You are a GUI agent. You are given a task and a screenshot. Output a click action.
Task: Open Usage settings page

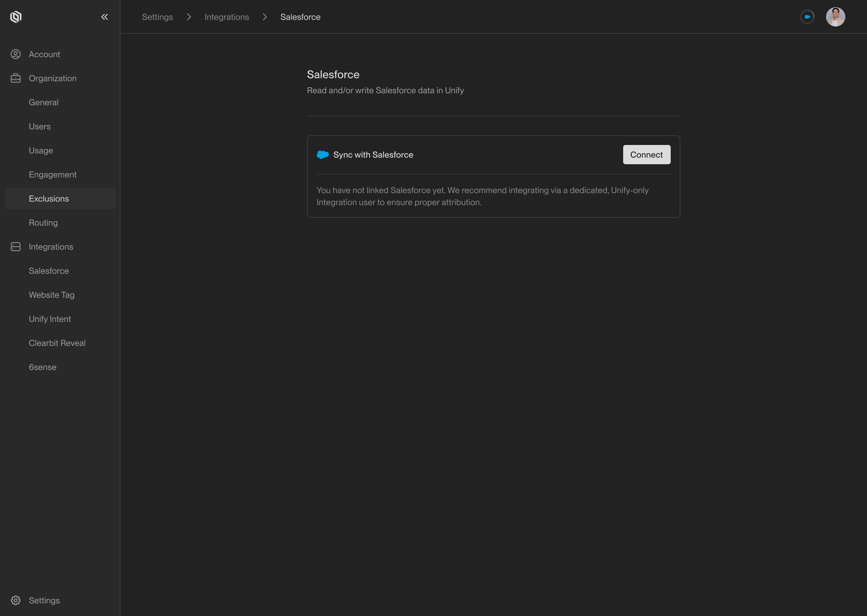(41, 151)
